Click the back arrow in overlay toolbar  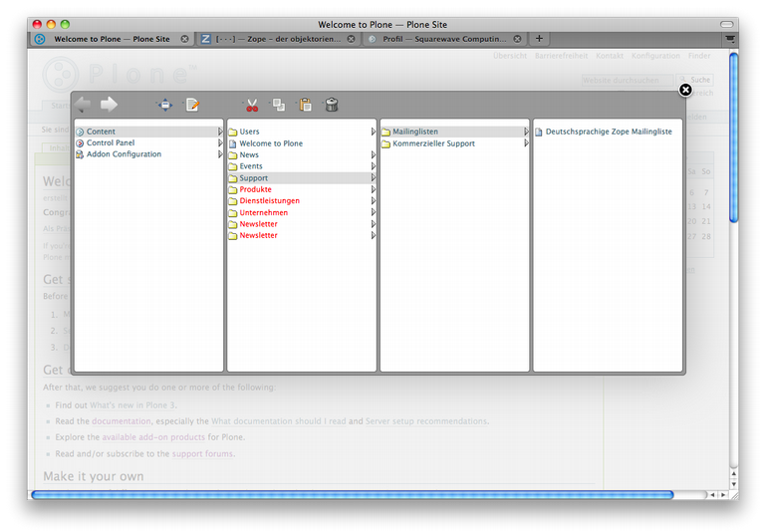83,105
